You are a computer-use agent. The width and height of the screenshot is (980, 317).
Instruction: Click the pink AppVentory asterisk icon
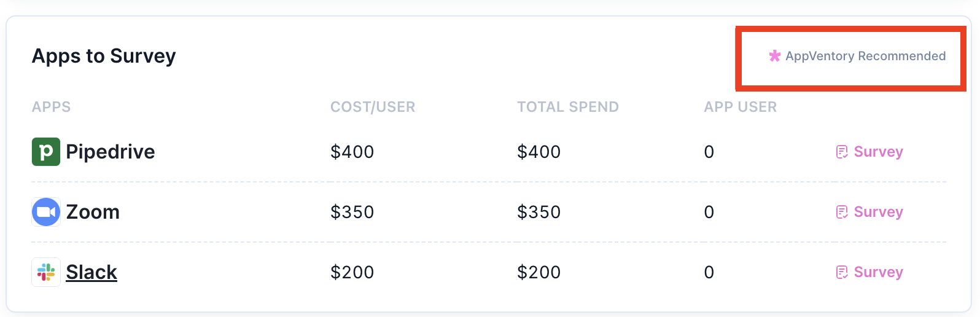pos(775,56)
